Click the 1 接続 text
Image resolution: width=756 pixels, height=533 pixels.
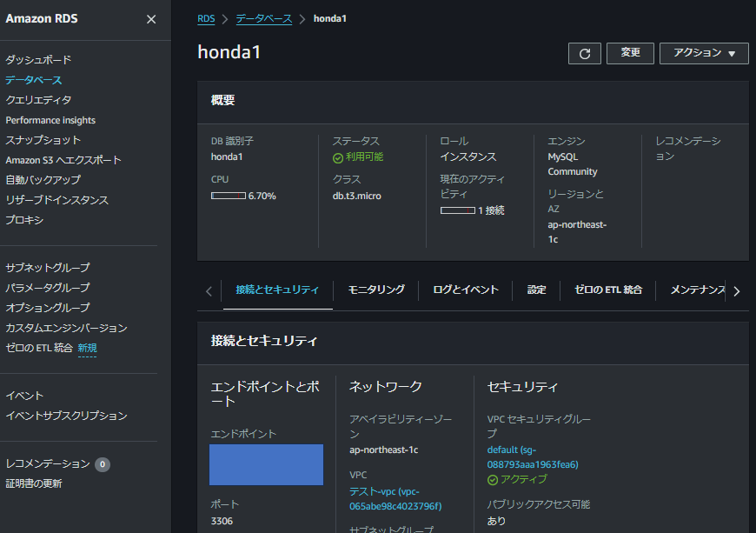491,210
